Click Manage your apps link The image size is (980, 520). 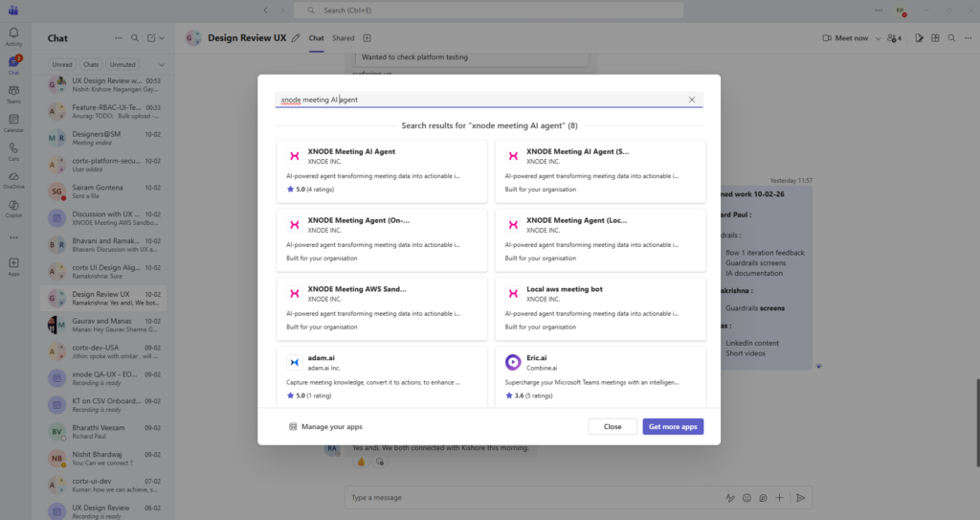coord(325,426)
